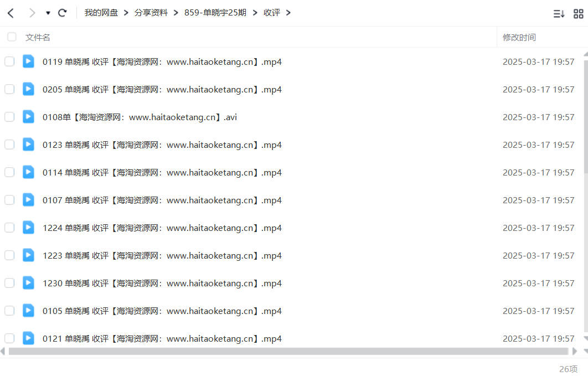This screenshot has width=588, height=376.
Task: Sort by 修改时间 column header
Action: coord(519,38)
